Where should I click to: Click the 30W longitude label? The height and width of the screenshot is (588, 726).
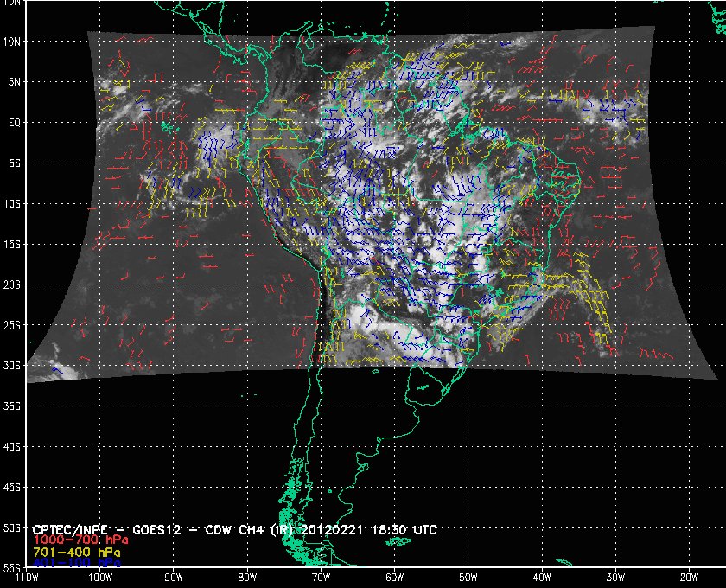[x=615, y=578]
